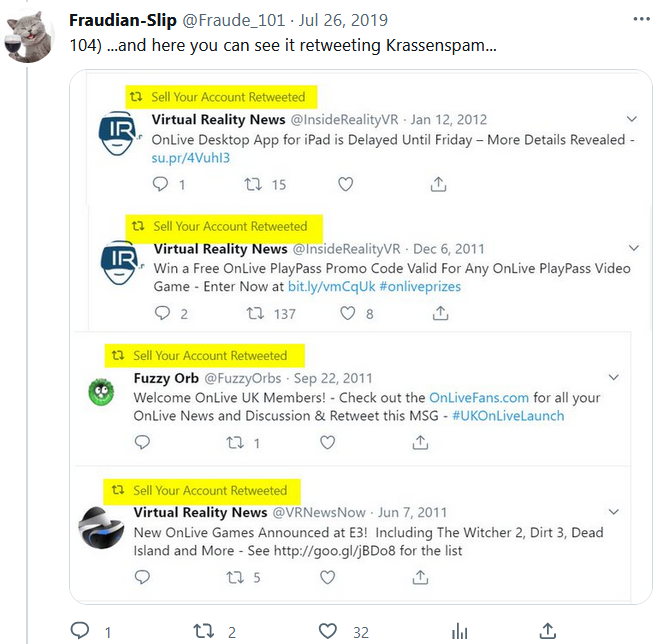Screen dimensions: 656x644
Task: Reply to the OnLive Desktop App tweet
Action: [x=161, y=184]
